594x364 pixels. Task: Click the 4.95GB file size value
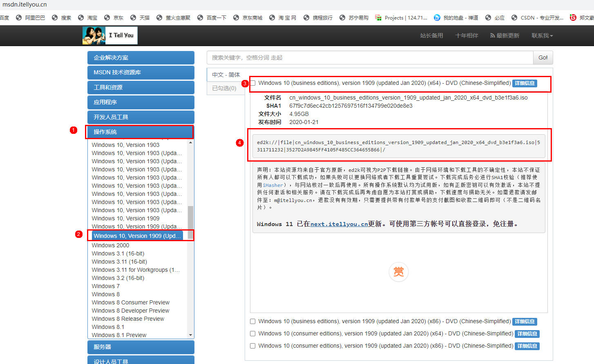click(299, 114)
